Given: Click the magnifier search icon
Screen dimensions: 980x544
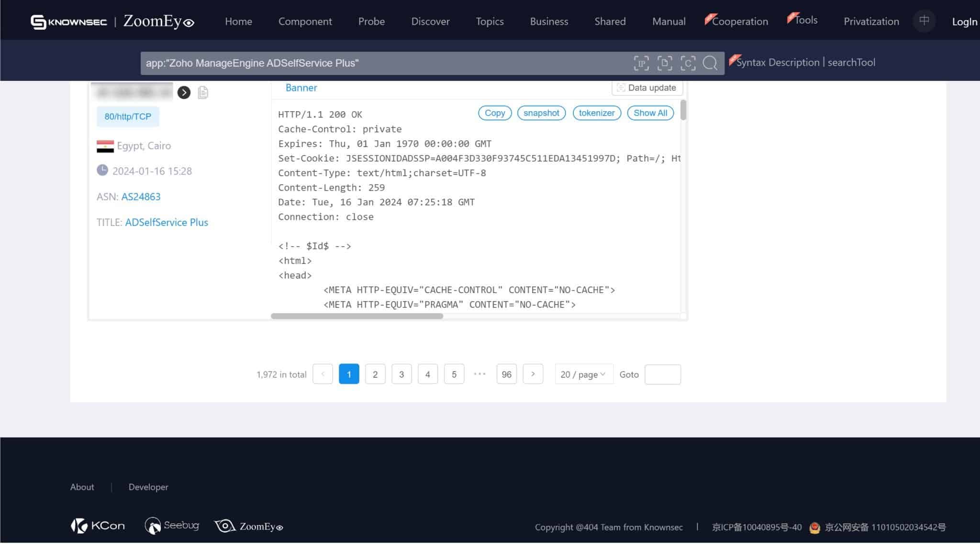Looking at the screenshot, I should pos(710,63).
